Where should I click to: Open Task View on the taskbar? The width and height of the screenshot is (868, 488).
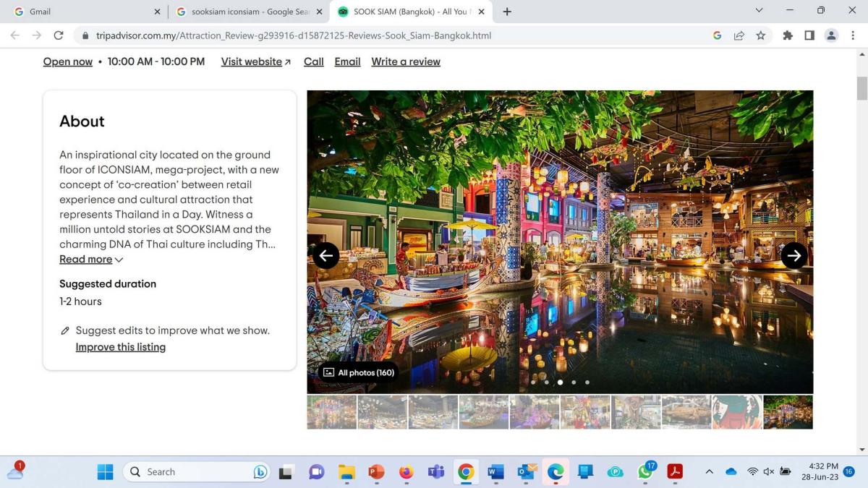click(x=286, y=472)
